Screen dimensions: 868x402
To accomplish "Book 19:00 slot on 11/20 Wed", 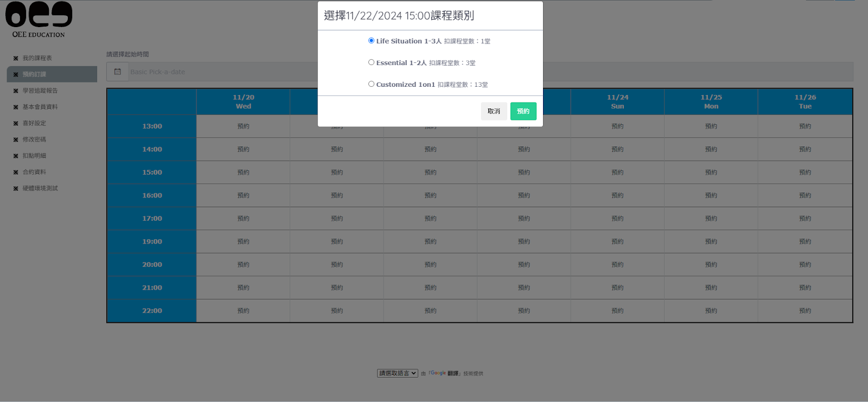I will (244, 241).
